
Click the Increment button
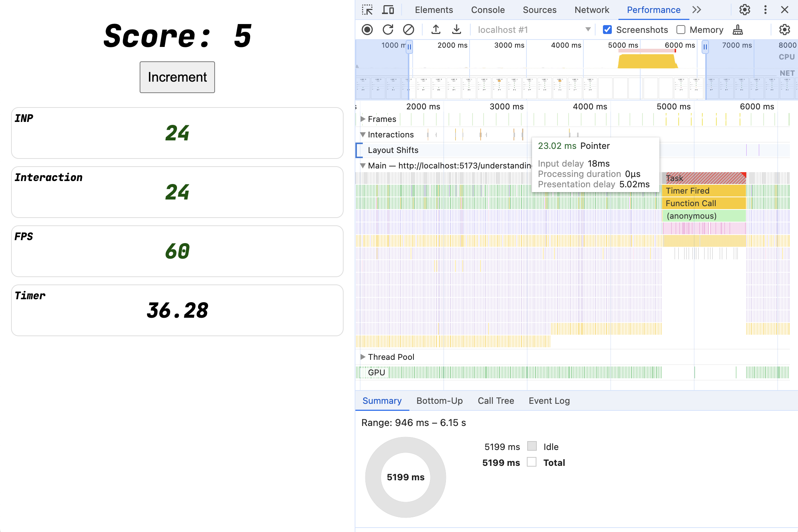177,76
